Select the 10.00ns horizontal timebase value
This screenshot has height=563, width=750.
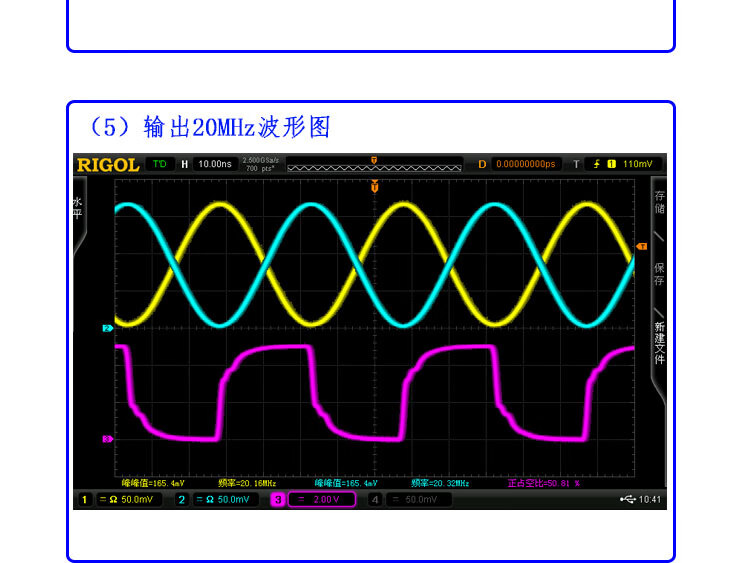pyautogui.click(x=215, y=164)
